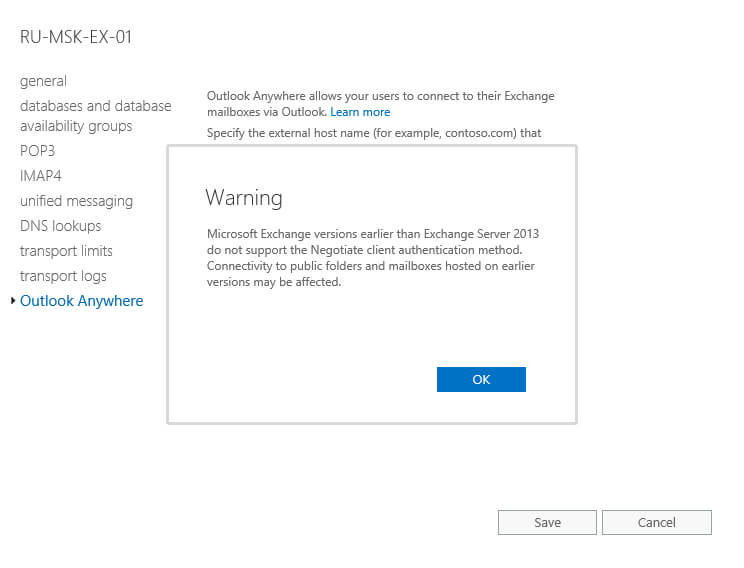Click the 'Specify the external host name' text

pyautogui.click(x=374, y=133)
